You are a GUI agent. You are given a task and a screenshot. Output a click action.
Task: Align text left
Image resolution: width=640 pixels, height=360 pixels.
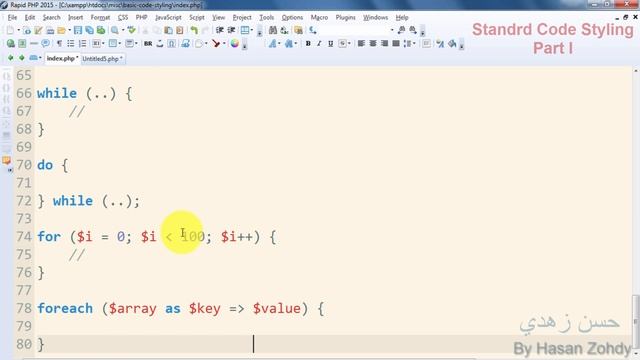click(x=361, y=43)
